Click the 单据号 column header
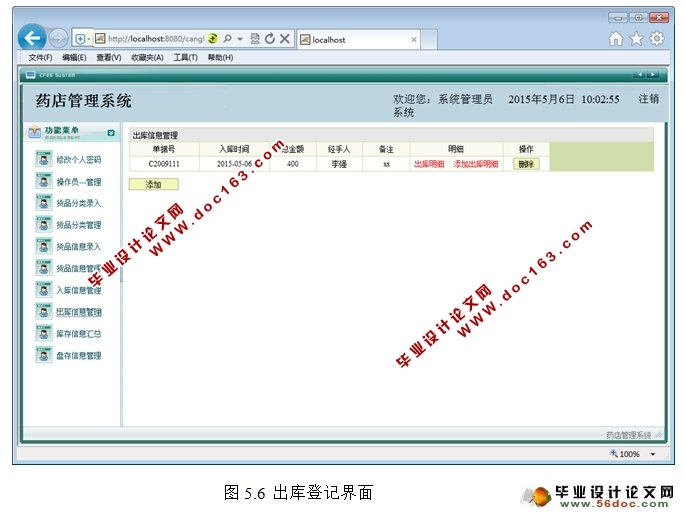Viewport: 684px width, 514px height. pyautogui.click(x=164, y=149)
